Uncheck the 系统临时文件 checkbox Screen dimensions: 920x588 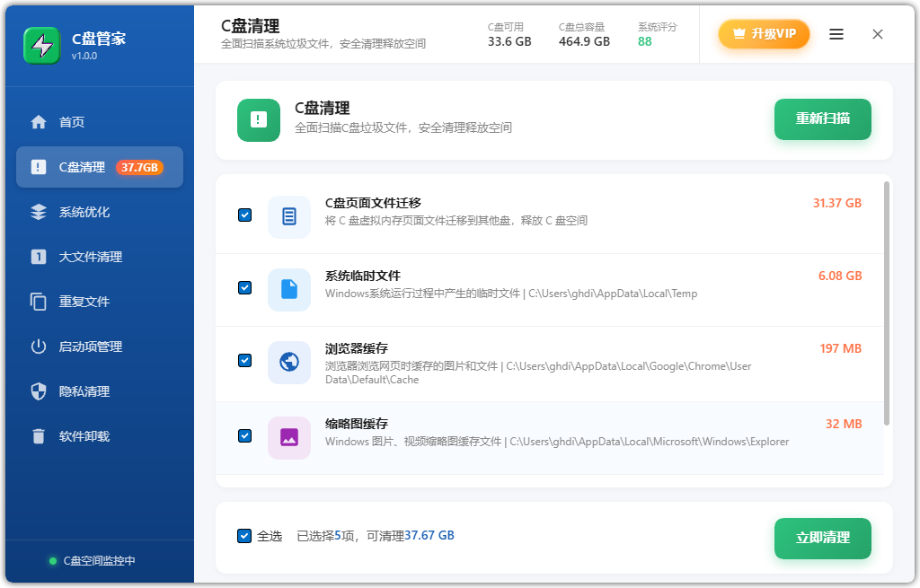coord(244,288)
